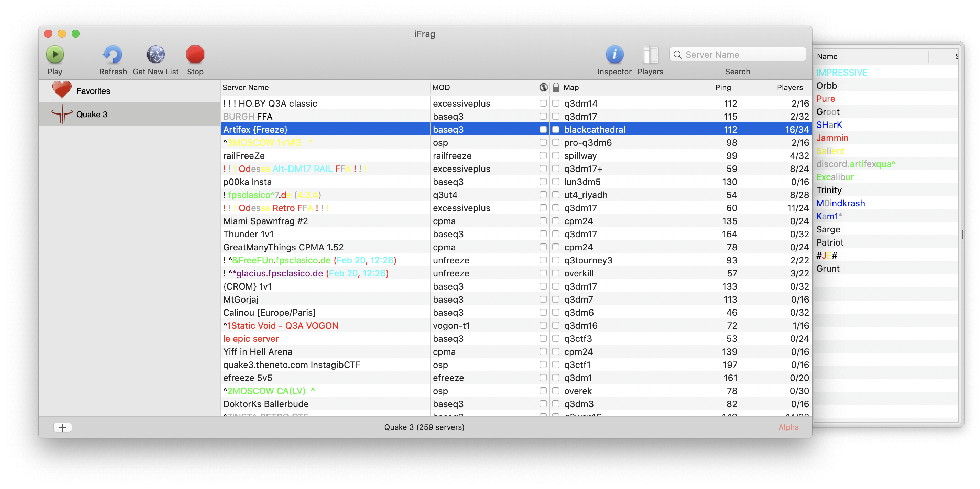Click the padlock column header icon
980x489 pixels.
pyautogui.click(x=556, y=88)
